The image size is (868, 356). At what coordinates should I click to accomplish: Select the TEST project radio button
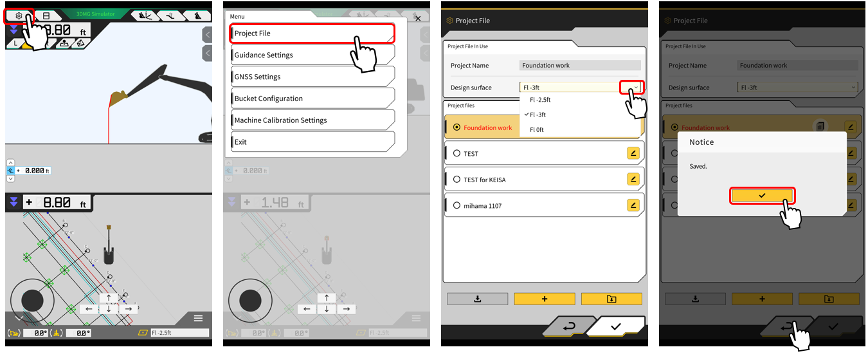coord(457,154)
